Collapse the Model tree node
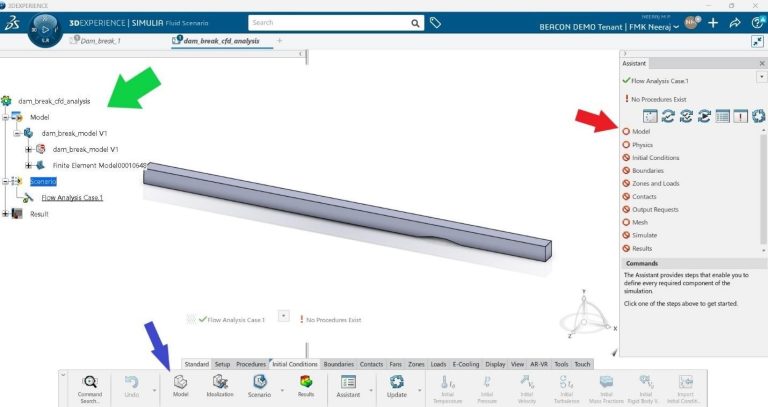The width and height of the screenshot is (768, 407). tap(5, 118)
